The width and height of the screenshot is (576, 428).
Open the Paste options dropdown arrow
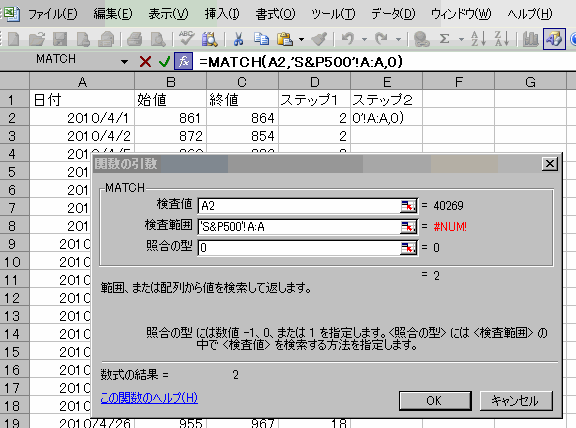(x=301, y=39)
